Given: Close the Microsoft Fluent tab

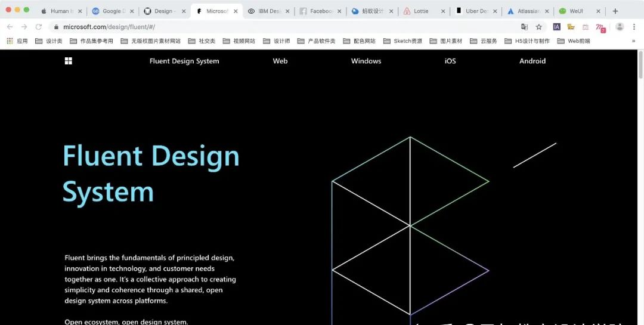Looking at the screenshot, I should (x=236, y=11).
